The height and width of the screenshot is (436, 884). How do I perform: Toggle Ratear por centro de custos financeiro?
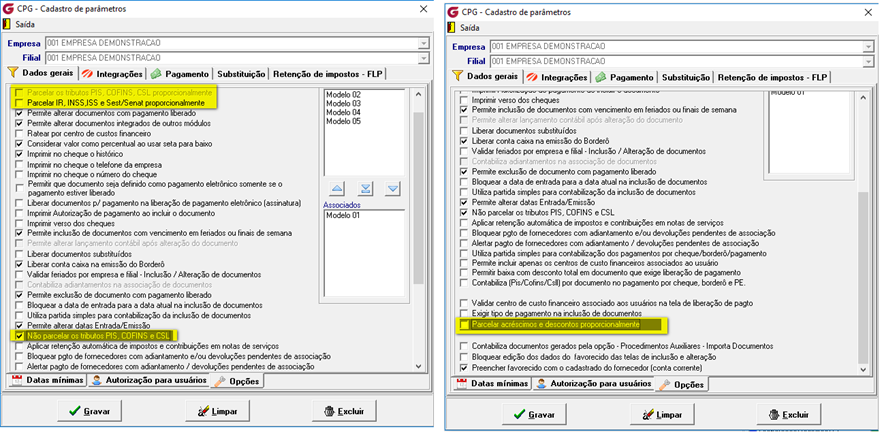click(x=20, y=134)
